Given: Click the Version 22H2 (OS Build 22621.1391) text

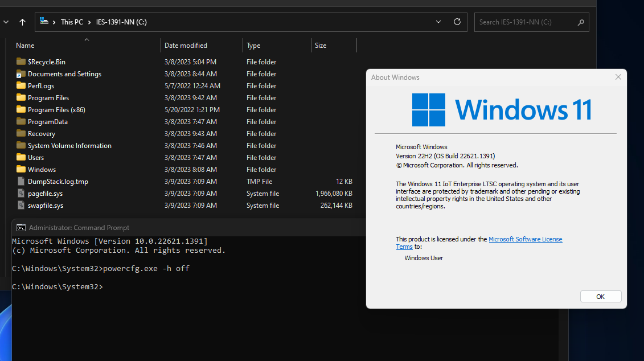Looking at the screenshot, I should coord(445,156).
